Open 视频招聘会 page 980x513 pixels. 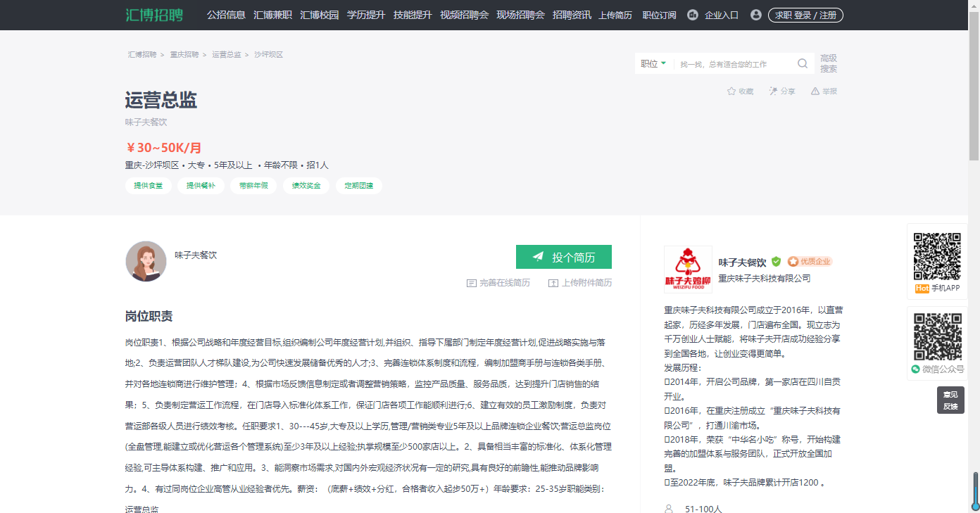(x=464, y=15)
